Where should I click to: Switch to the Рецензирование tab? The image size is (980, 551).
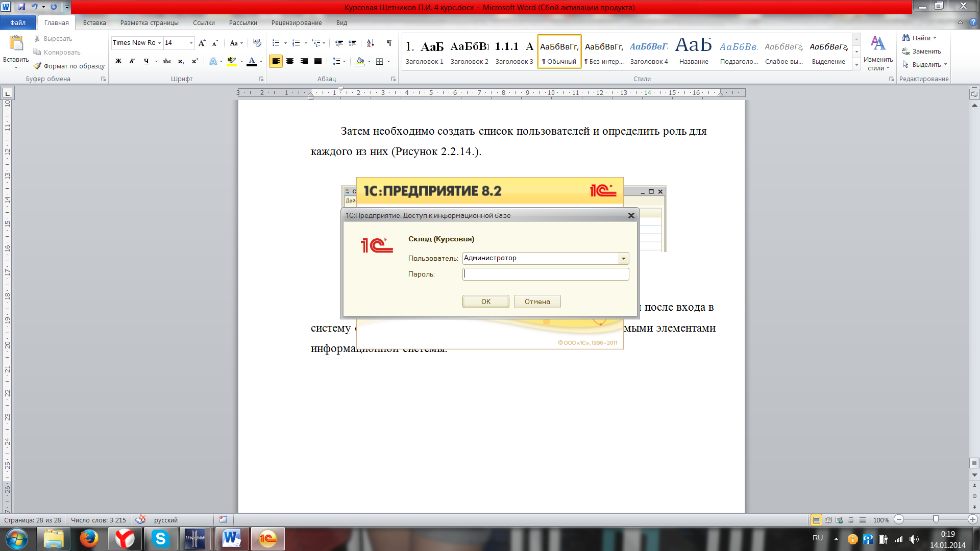click(x=296, y=22)
